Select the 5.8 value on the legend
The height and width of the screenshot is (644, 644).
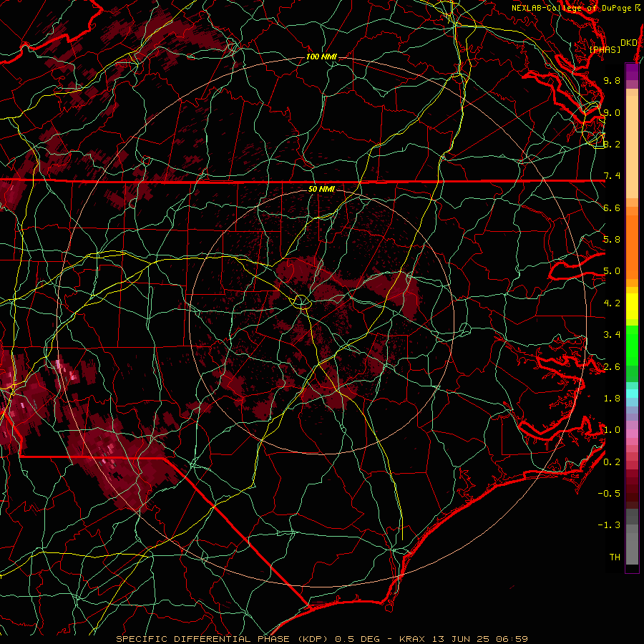612,240
